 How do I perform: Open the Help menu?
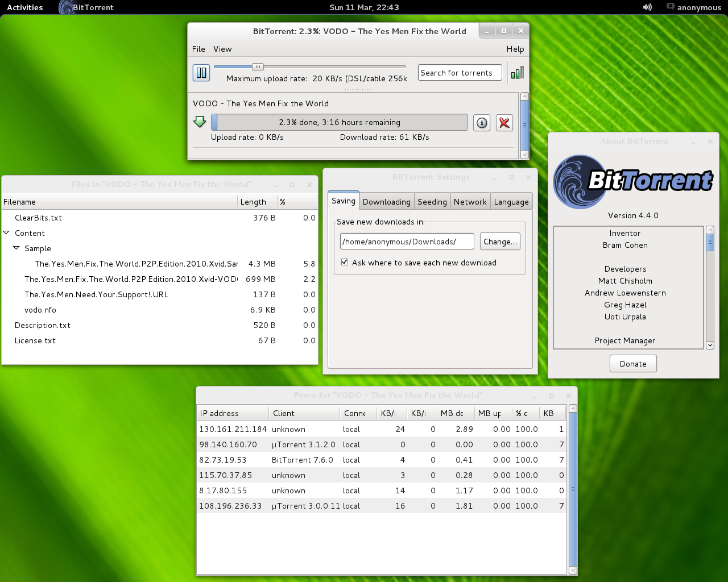(515, 49)
